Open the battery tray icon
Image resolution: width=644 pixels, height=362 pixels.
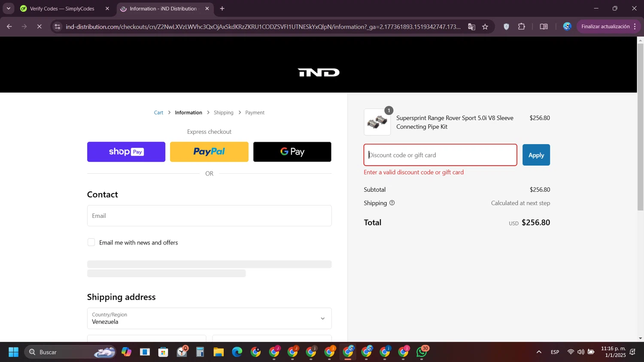(x=591, y=352)
